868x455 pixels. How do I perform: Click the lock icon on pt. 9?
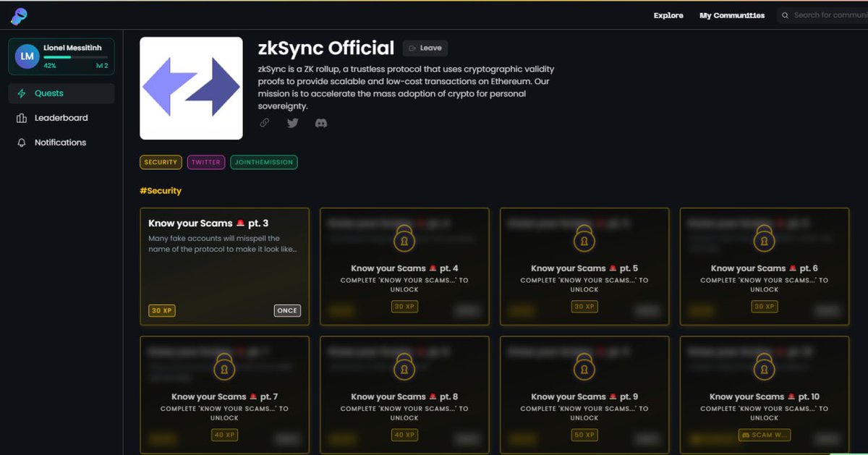(584, 367)
